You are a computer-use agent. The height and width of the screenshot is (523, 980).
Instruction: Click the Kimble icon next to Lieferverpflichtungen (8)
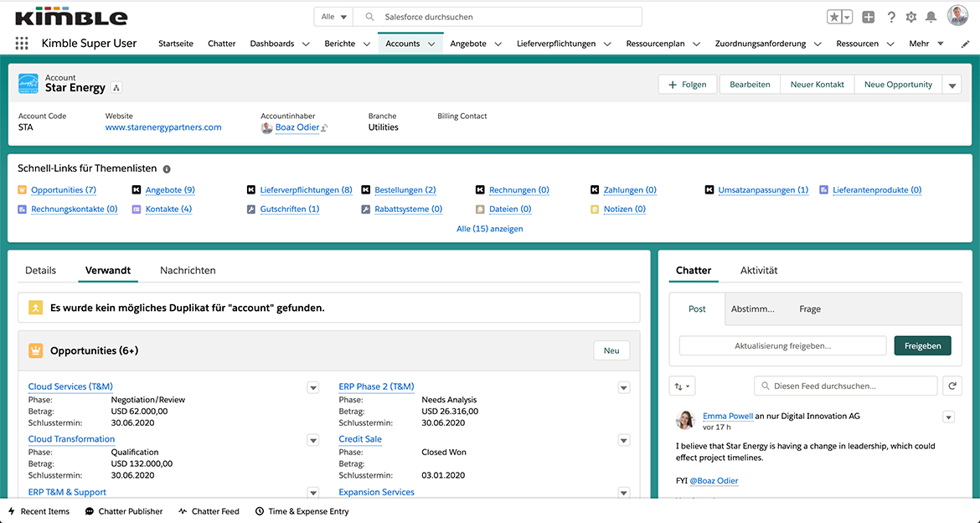click(250, 189)
